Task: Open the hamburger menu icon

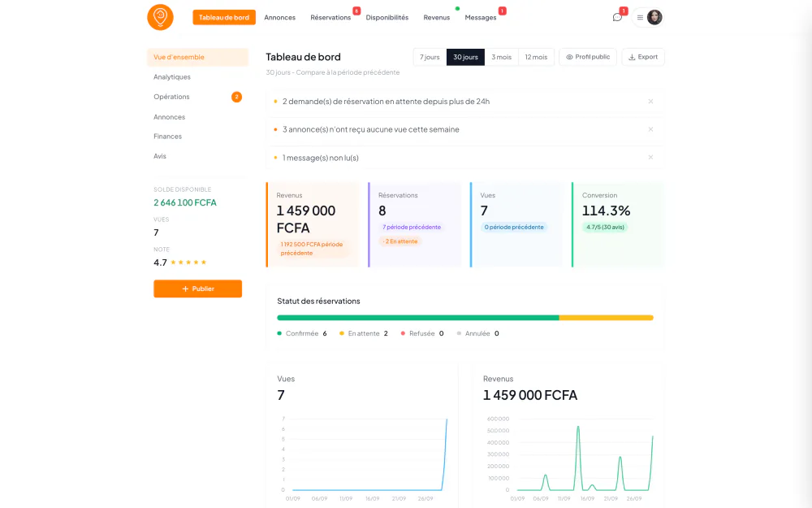Action: point(640,18)
